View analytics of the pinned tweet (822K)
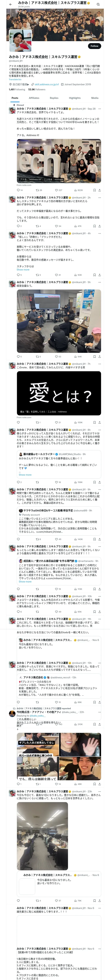The image size is (110, 980). [x=79, y=190]
